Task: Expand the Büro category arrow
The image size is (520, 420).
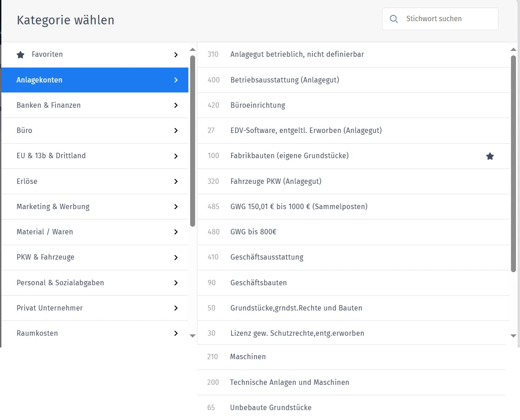Action: point(176,131)
